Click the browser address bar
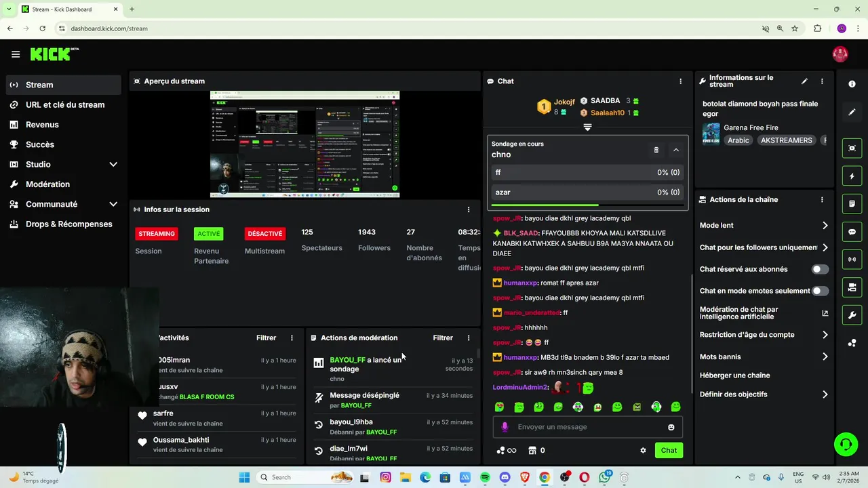The image size is (868, 488). pyautogui.click(x=407, y=28)
